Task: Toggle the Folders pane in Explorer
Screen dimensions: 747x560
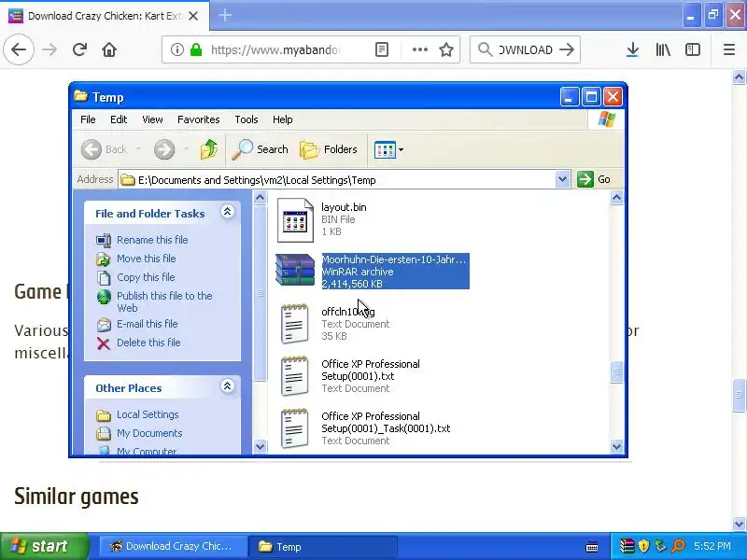Action: coord(329,149)
